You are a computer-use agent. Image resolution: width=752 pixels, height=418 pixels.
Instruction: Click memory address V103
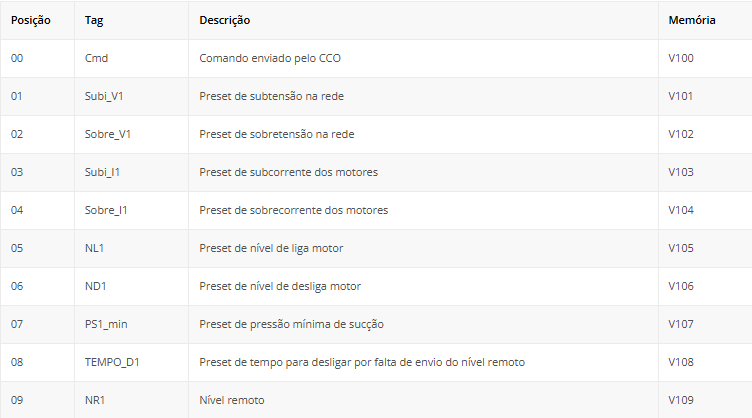pos(681,172)
